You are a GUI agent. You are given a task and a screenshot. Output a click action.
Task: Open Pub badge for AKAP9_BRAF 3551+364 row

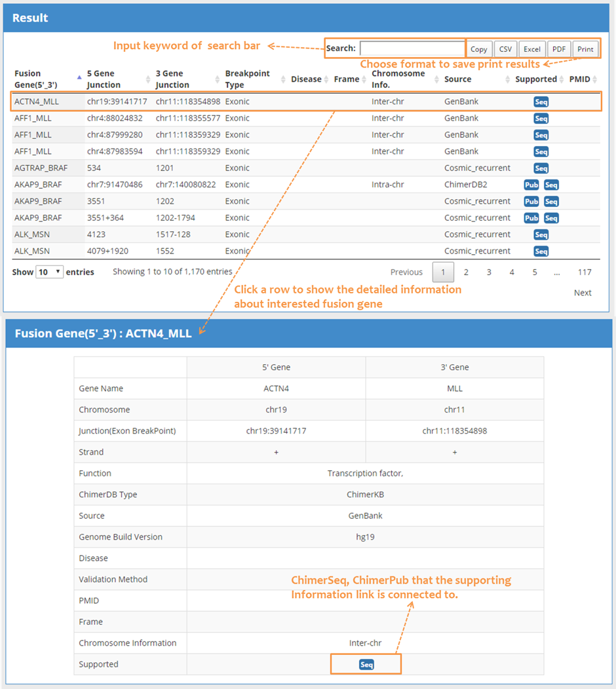tap(531, 218)
